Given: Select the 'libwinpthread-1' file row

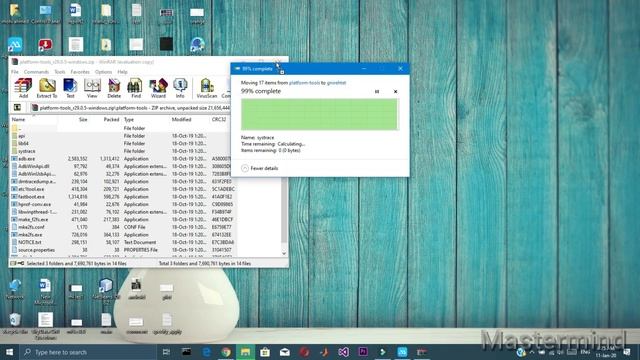Looking at the screenshot, I should tap(122, 212).
